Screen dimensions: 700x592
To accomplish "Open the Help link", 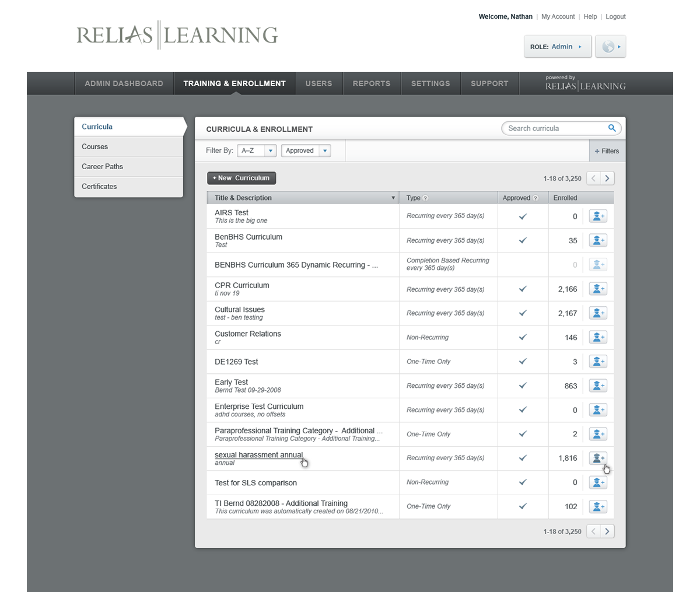I will [x=590, y=17].
